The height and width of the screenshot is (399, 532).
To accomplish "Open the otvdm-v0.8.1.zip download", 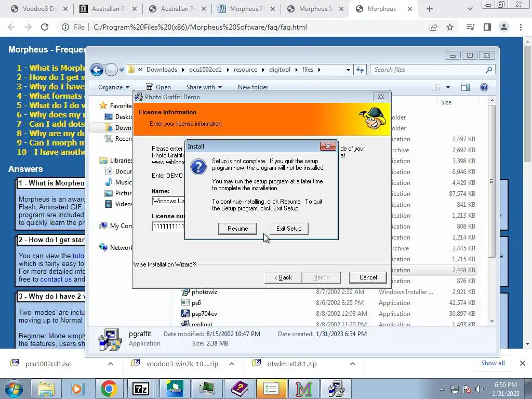I will point(292,364).
